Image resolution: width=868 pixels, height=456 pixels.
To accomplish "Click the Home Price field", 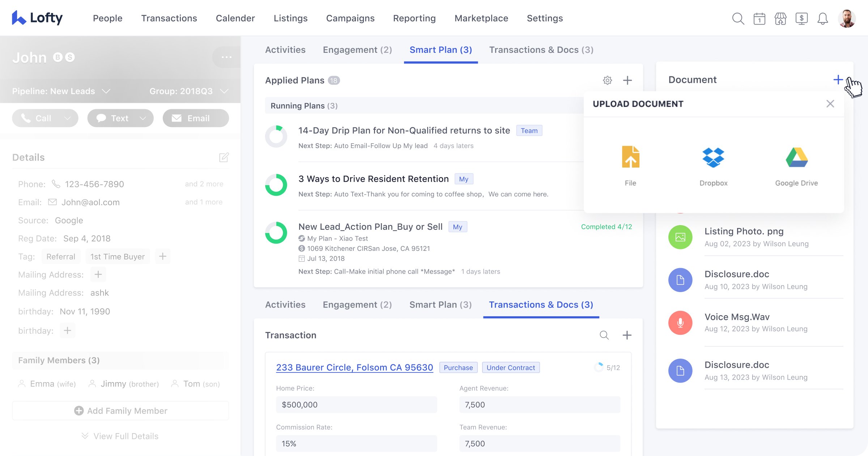I will [356, 405].
